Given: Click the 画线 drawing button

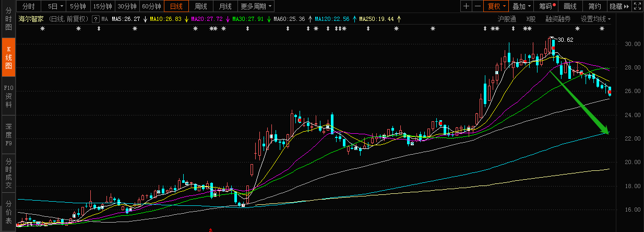Looking at the screenshot, I should coord(570,6).
